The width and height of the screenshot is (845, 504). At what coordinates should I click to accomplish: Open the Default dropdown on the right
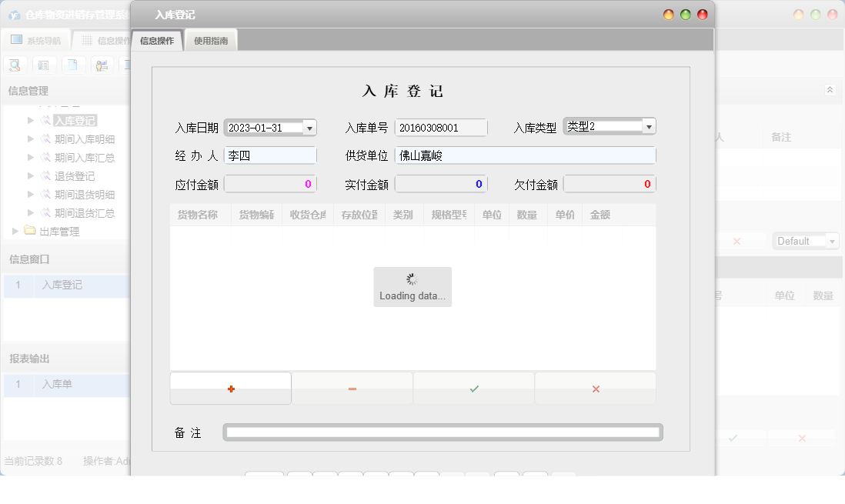(833, 240)
